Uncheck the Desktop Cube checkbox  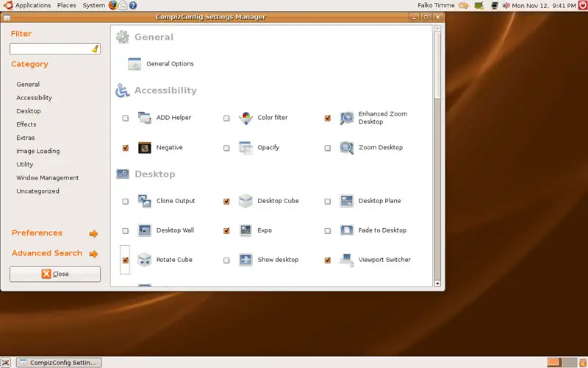(x=226, y=201)
